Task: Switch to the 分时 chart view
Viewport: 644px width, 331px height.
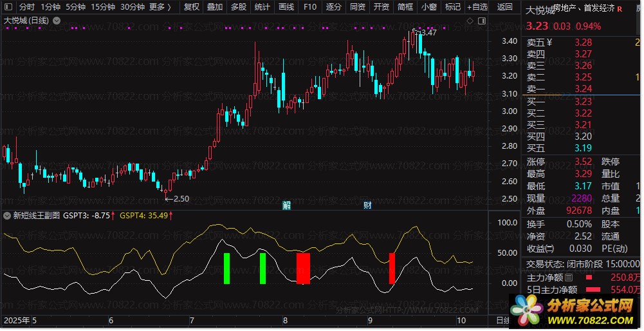Action: [26, 6]
